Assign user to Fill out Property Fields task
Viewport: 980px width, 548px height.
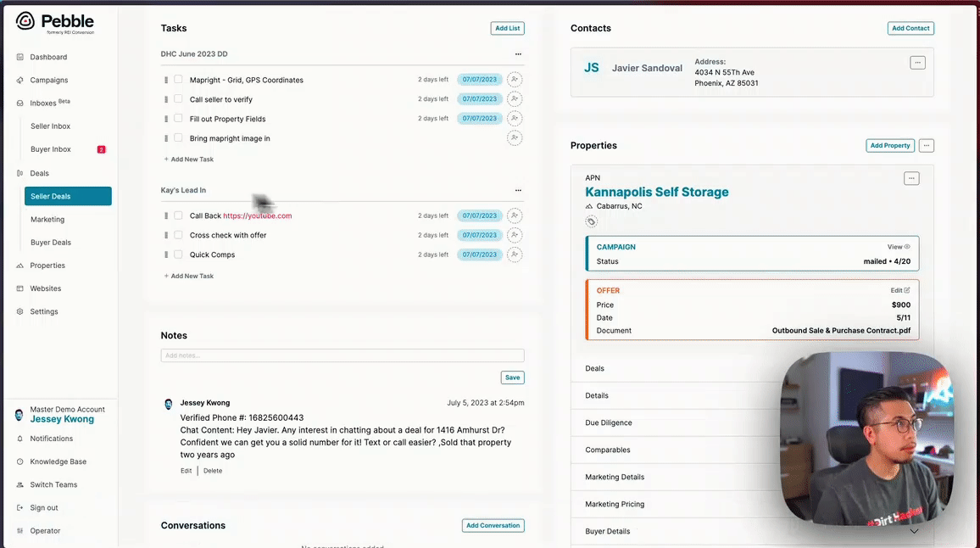pos(515,118)
